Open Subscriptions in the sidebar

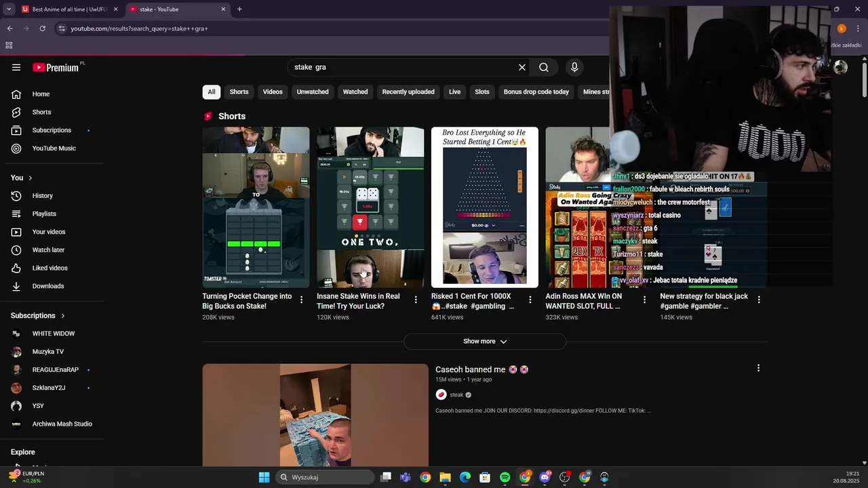point(52,130)
